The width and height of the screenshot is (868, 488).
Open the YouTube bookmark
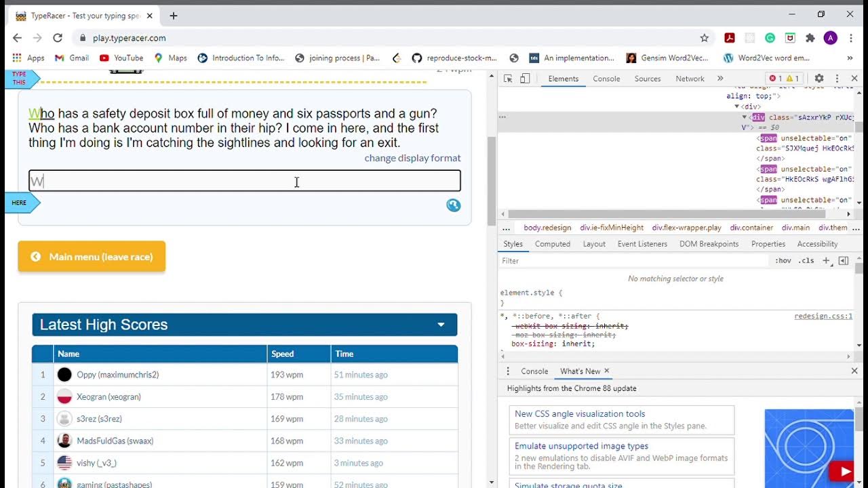[x=121, y=58]
